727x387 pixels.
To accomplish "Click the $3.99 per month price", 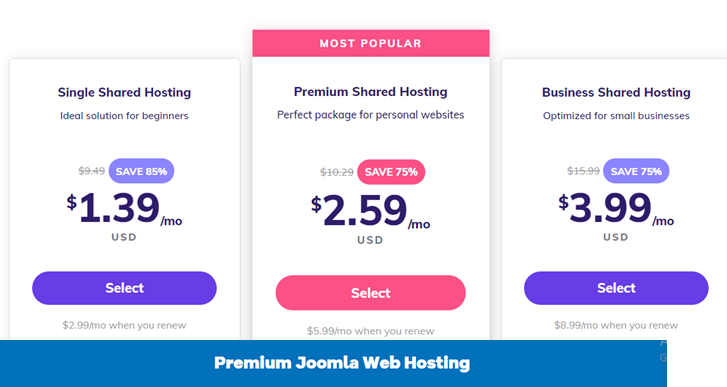I will point(616,209).
